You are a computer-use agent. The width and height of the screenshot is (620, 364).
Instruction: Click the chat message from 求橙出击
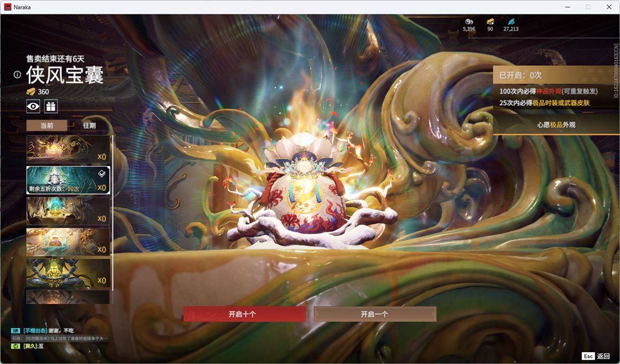(x=48, y=330)
